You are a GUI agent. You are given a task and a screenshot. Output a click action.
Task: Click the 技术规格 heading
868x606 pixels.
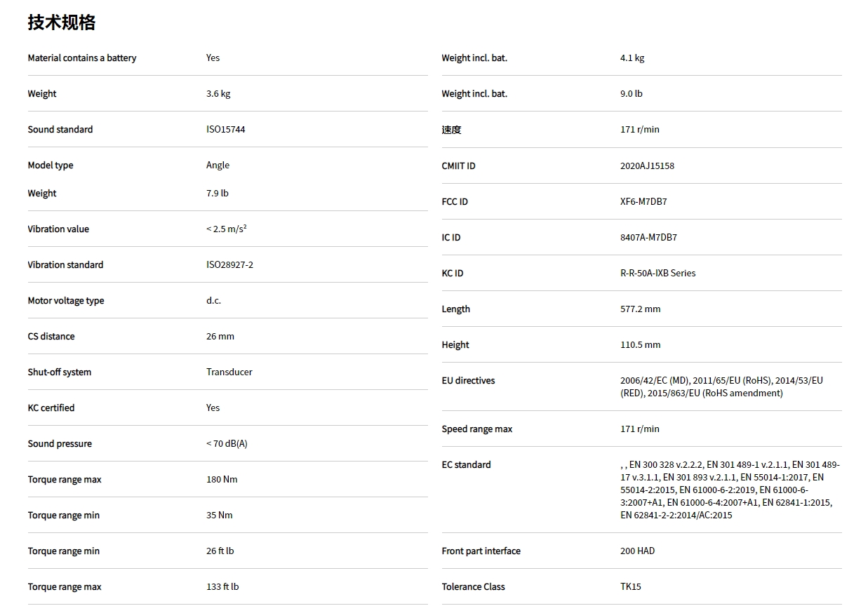pos(62,22)
